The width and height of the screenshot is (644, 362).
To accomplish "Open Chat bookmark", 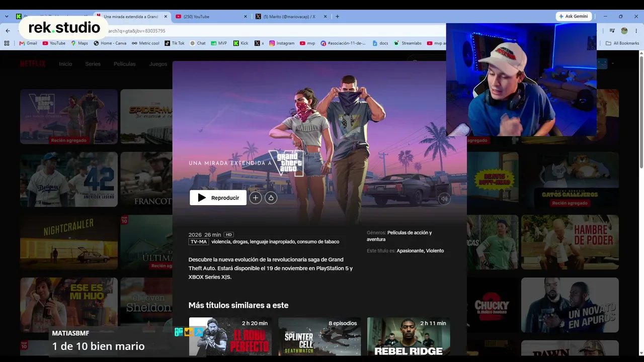I will tap(198, 43).
